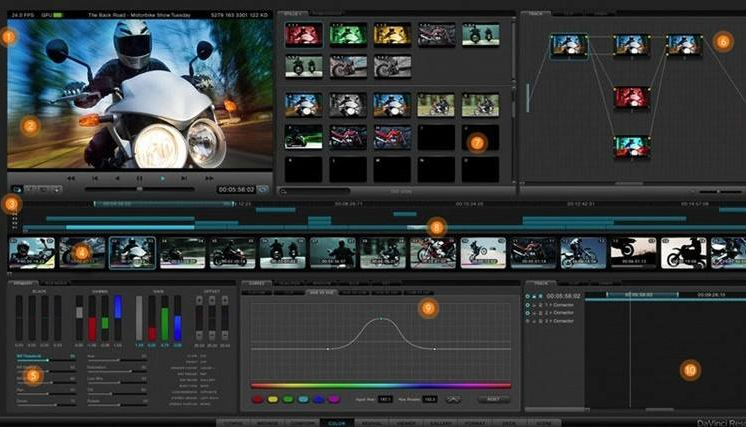This screenshot has width=746, height=428.
Task: Select the red-tinted node in node graph
Action: point(632,97)
